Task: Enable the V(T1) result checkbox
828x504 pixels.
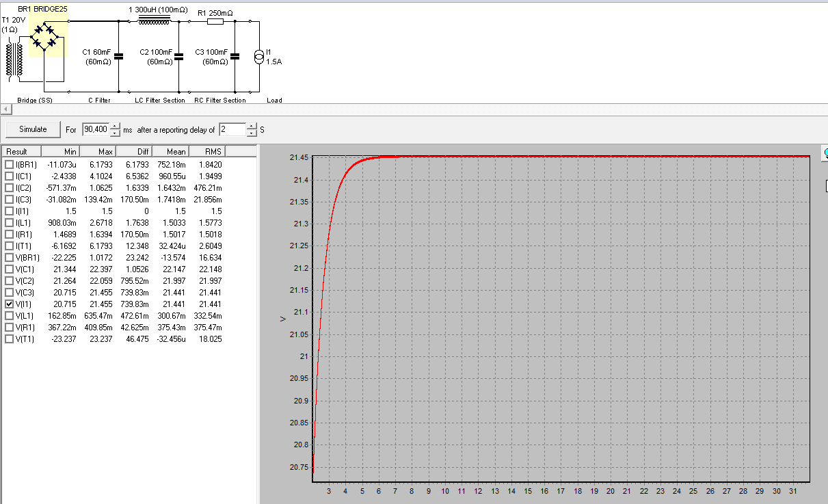Action: tap(9, 339)
